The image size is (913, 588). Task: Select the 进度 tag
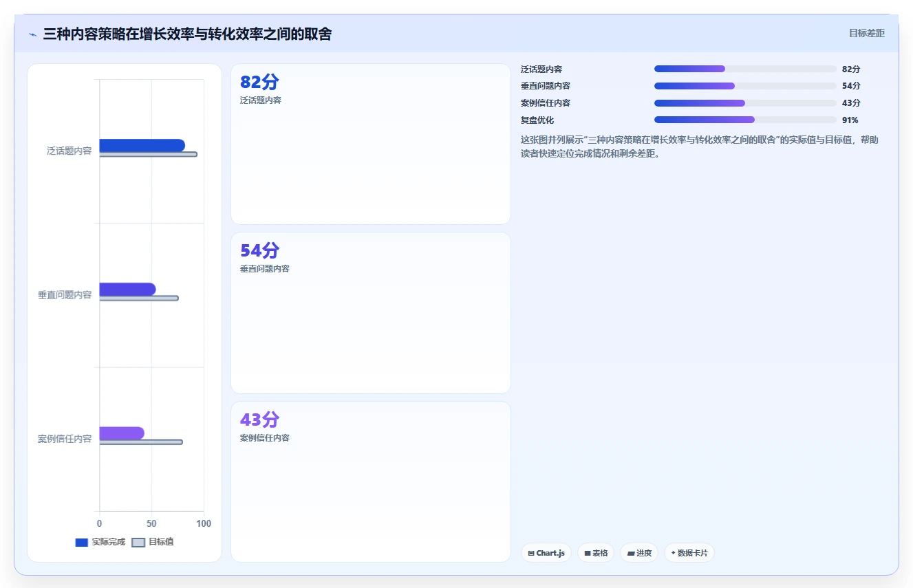(639, 553)
